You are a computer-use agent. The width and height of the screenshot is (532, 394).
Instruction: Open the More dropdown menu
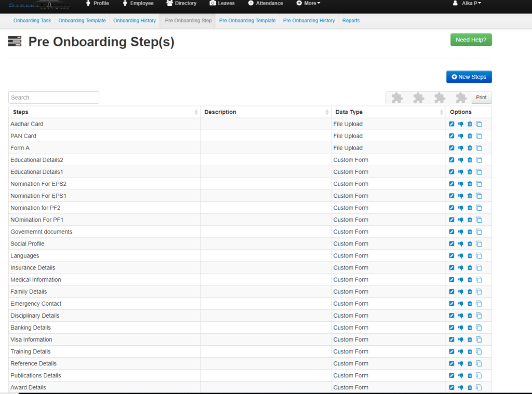click(x=308, y=3)
